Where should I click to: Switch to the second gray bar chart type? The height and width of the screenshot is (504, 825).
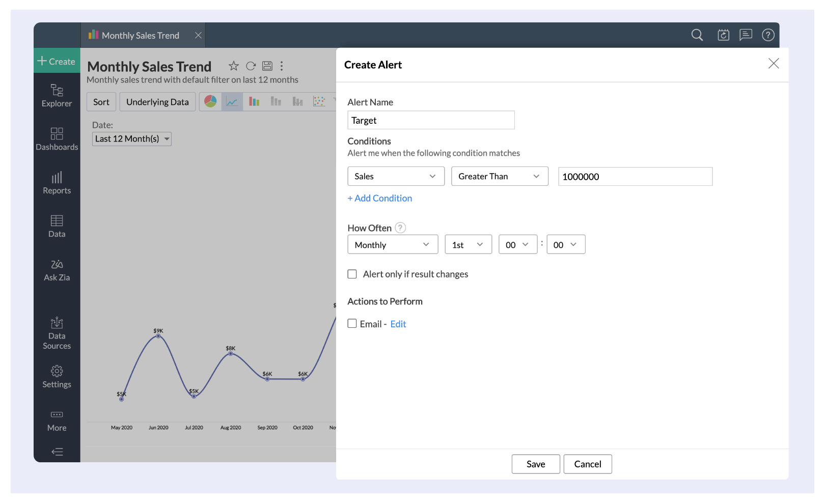click(297, 101)
